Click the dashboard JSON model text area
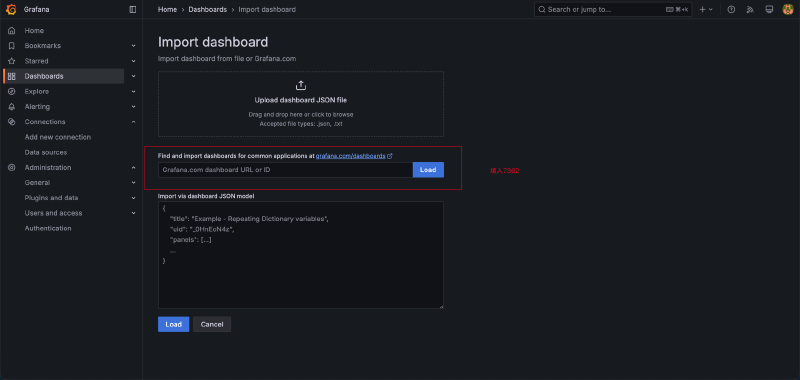800x380 pixels. click(301, 255)
